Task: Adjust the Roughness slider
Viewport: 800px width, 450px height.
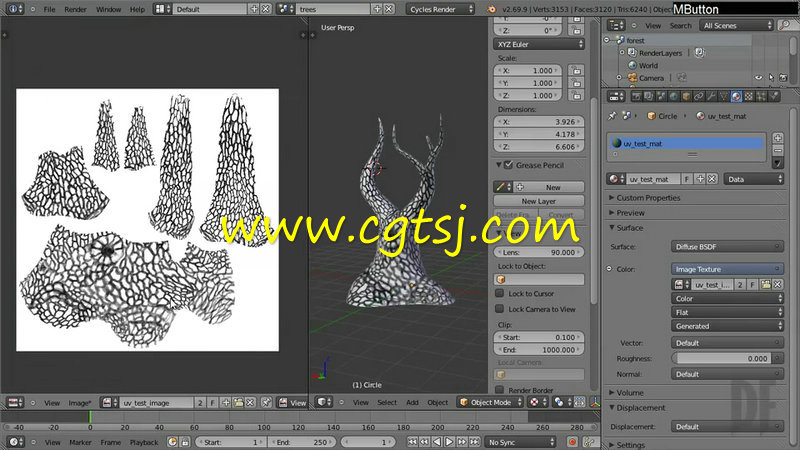Action: coord(723,358)
